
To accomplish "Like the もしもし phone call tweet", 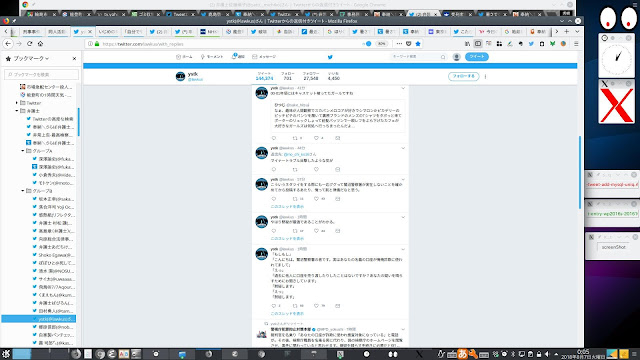I will (x=316, y=306).
